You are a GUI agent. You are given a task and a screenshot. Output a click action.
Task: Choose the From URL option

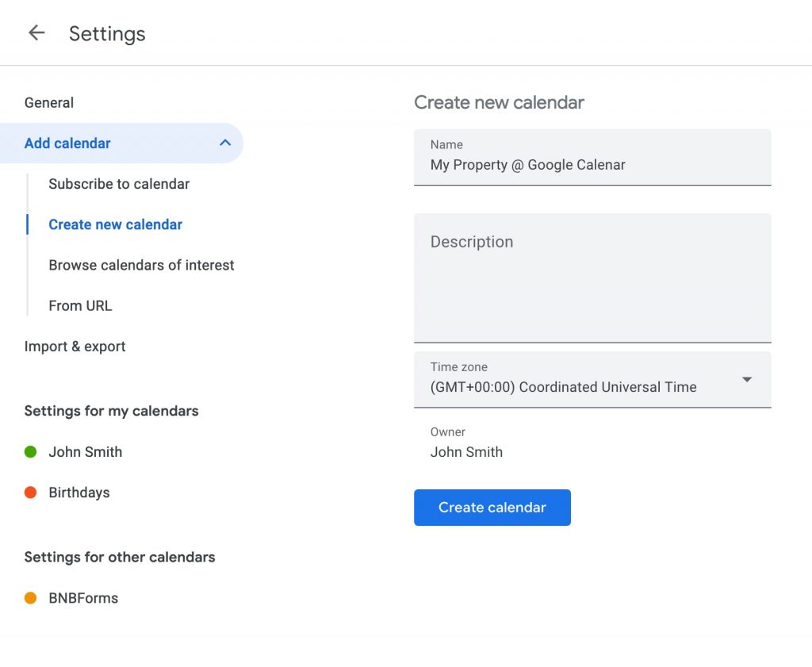[x=80, y=305]
